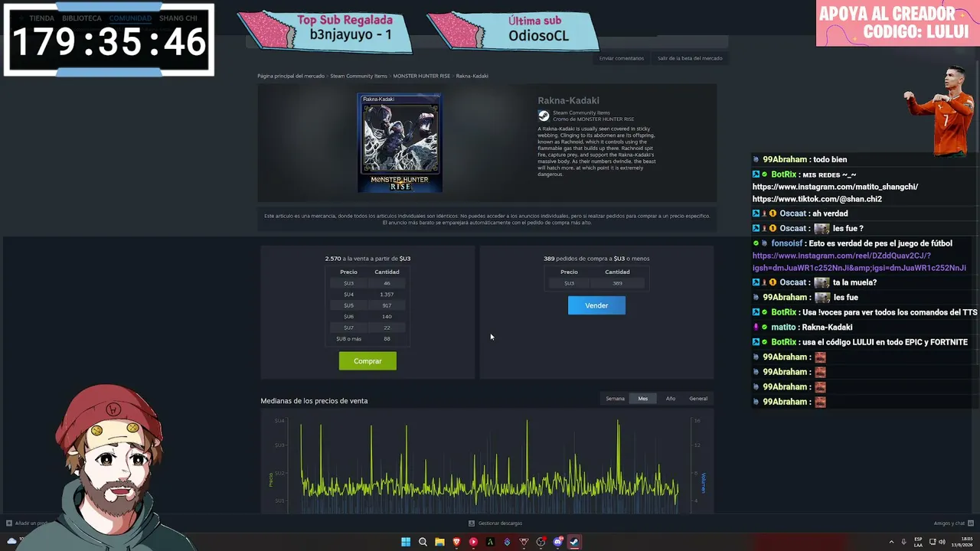Switch to the Steam taskbar icon
Image resolution: width=980 pixels, height=551 pixels.
pyautogui.click(x=574, y=542)
